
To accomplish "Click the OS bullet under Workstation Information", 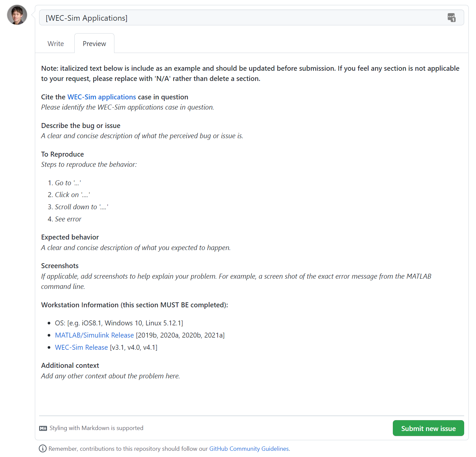I will [x=119, y=323].
